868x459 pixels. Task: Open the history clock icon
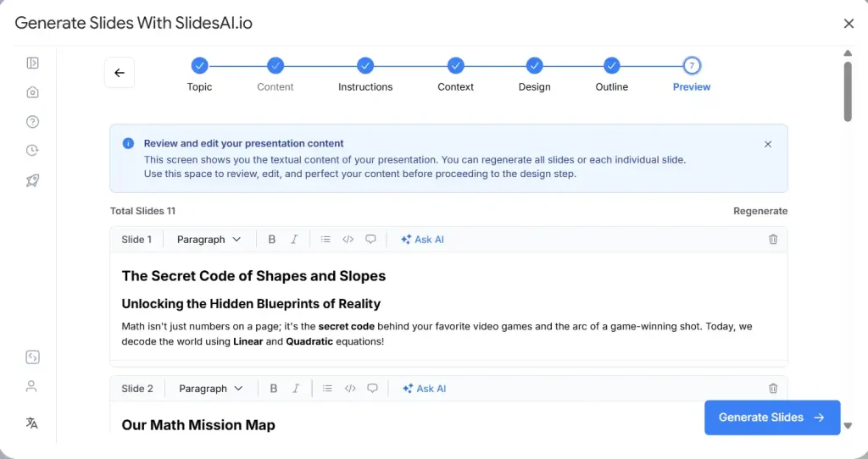pyautogui.click(x=33, y=151)
